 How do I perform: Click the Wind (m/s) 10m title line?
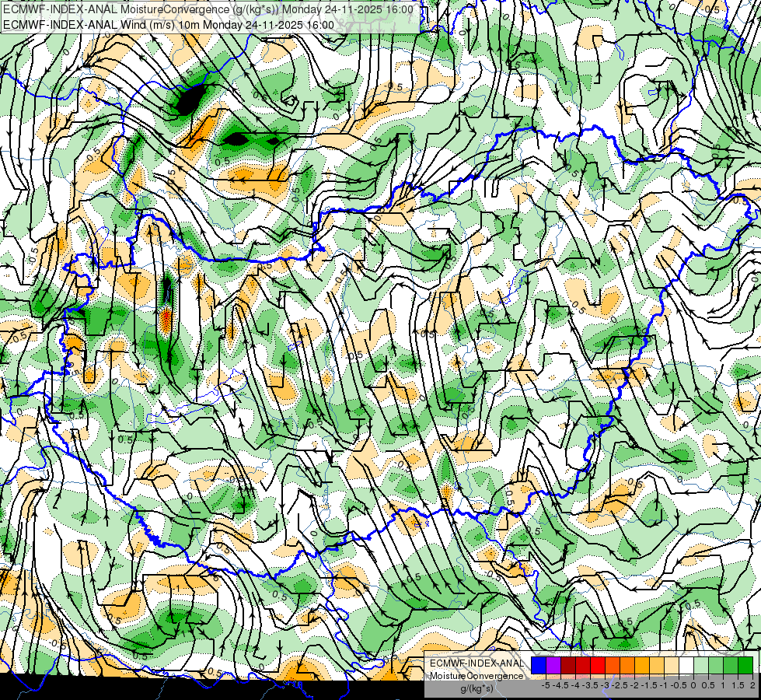pyautogui.click(x=169, y=25)
